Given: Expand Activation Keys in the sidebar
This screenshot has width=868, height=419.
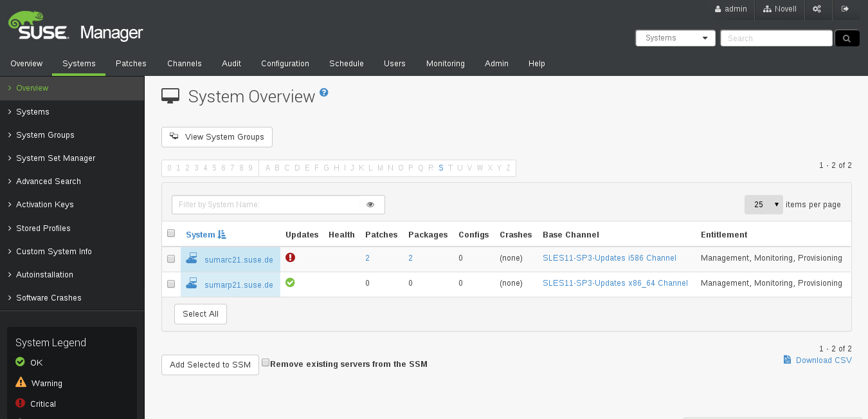Looking at the screenshot, I should coord(72,205).
